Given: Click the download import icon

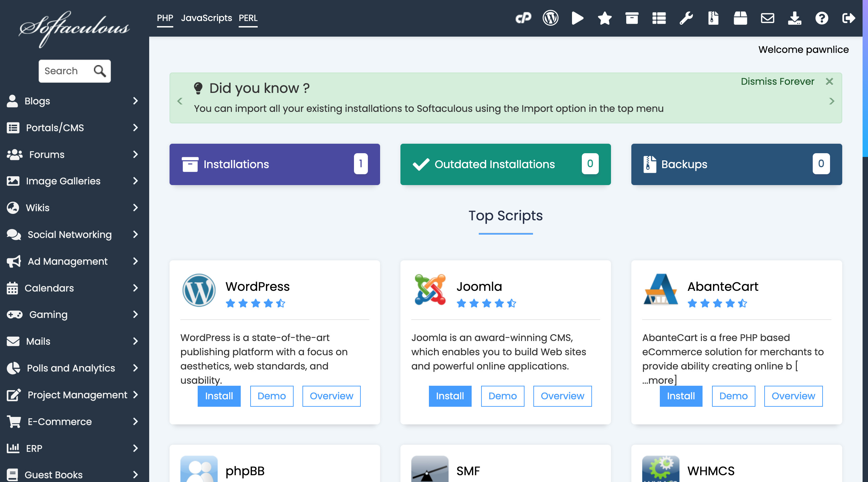Looking at the screenshot, I should [794, 18].
